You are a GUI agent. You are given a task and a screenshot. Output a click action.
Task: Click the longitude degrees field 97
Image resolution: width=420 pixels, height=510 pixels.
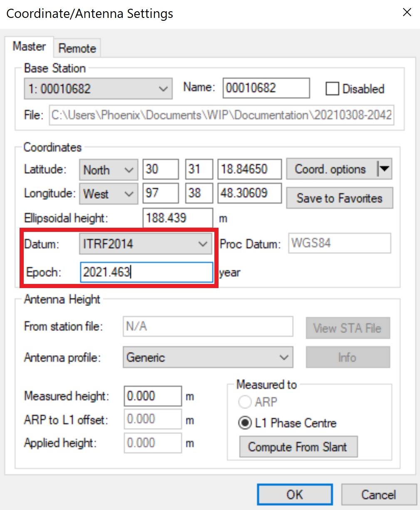(161, 193)
